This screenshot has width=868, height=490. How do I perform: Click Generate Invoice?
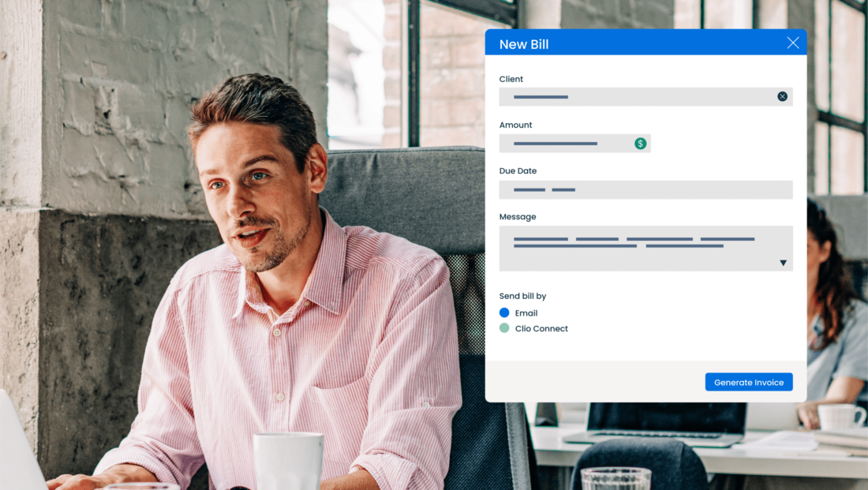click(748, 381)
